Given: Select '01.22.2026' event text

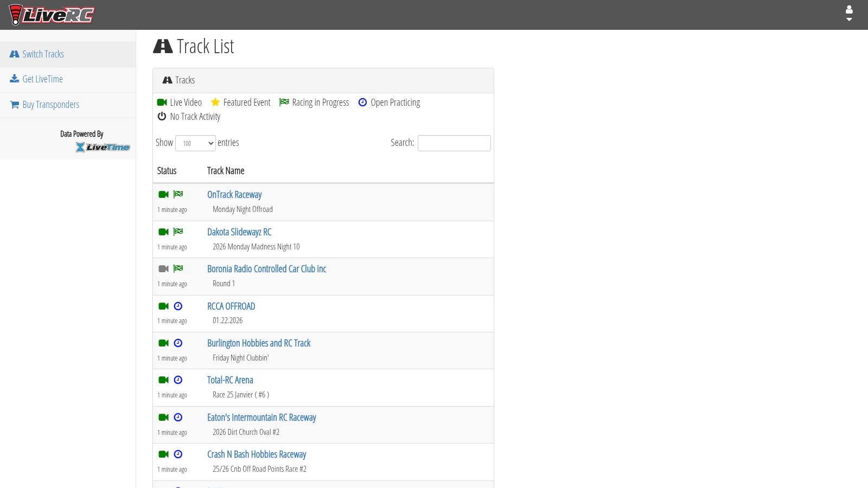Looking at the screenshot, I should click(x=228, y=320).
